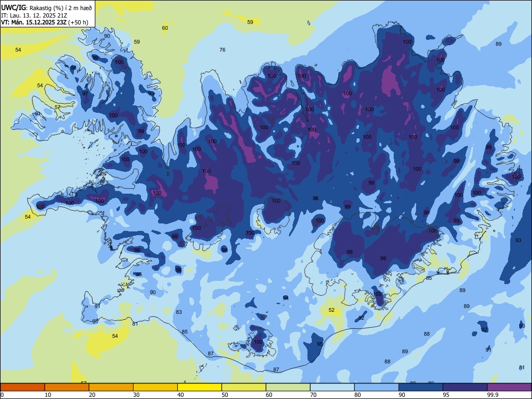Click the '80' legend tick label
This screenshot has height=399, width=532.
pos(358,395)
